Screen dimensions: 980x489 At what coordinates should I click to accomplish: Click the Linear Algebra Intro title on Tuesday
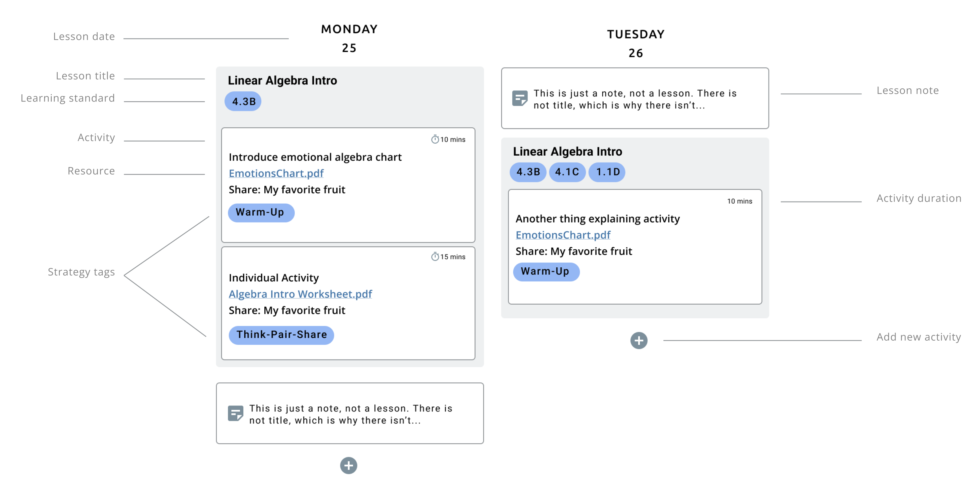(x=567, y=151)
